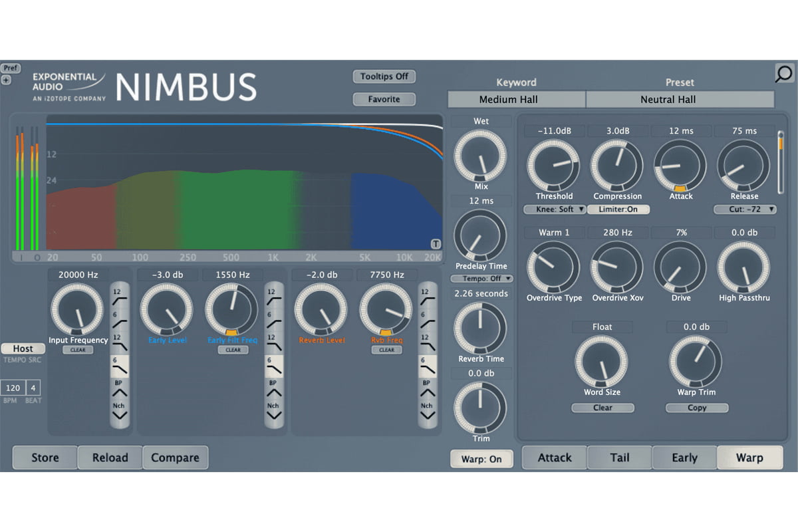The height and width of the screenshot is (532, 798).
Task: Open the Cut: -72 dropdown
Action: click(x=745, y=209)
